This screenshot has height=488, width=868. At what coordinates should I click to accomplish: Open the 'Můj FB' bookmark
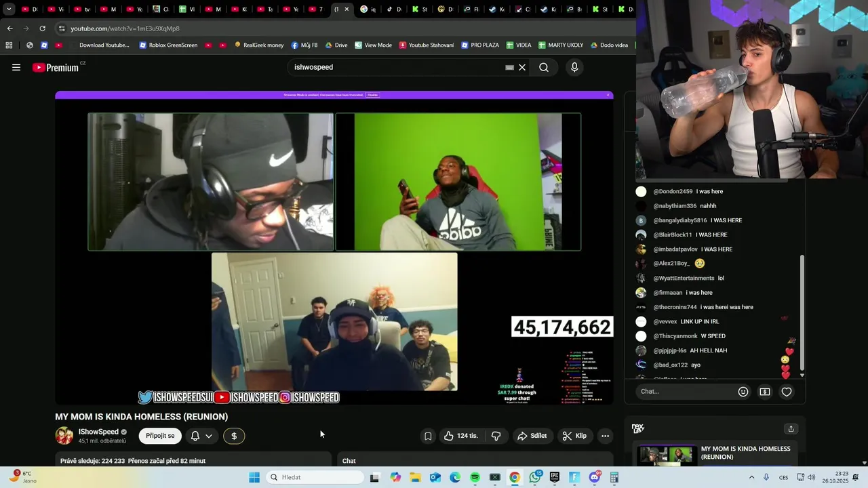pos(304,45)
